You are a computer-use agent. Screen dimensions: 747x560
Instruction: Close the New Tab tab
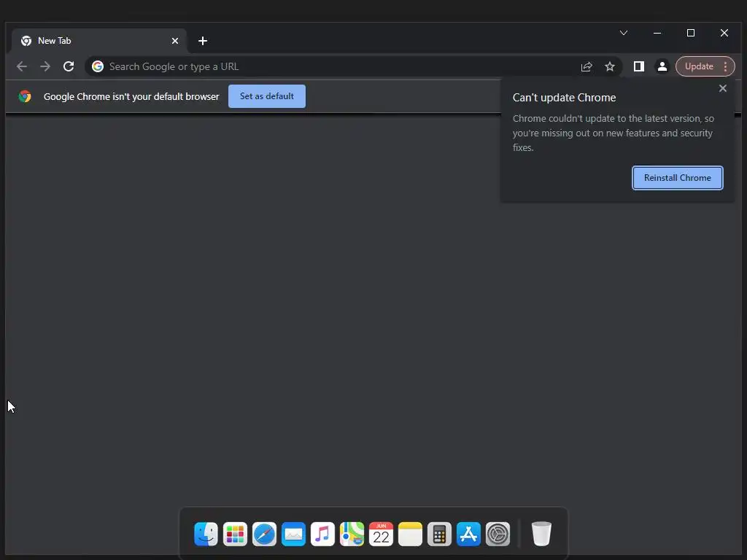[x=175, y=41]
